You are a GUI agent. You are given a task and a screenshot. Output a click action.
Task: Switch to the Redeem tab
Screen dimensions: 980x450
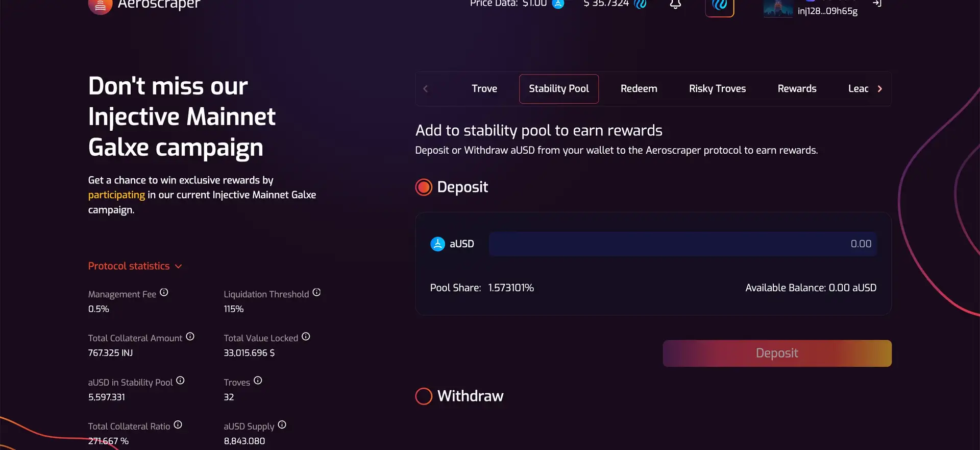[x=639, y=89]
